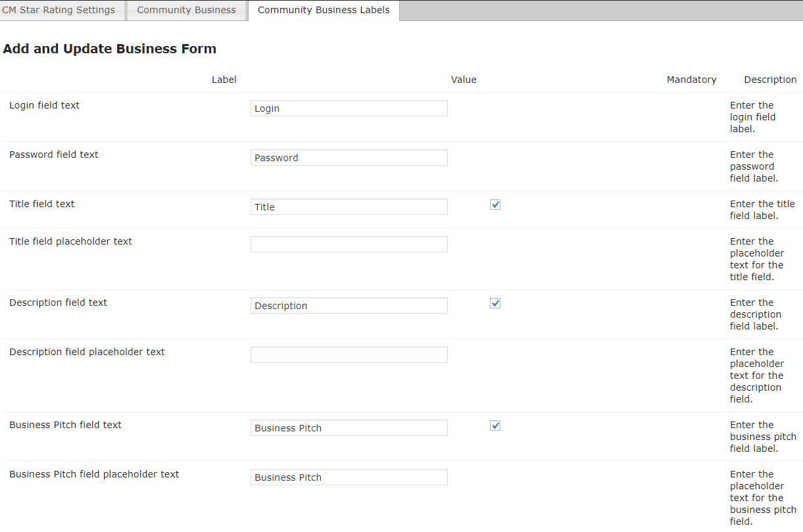803x532 pixels.
Task: Toggle the Description field mandatory checkbox
Action: pos(495,303)
